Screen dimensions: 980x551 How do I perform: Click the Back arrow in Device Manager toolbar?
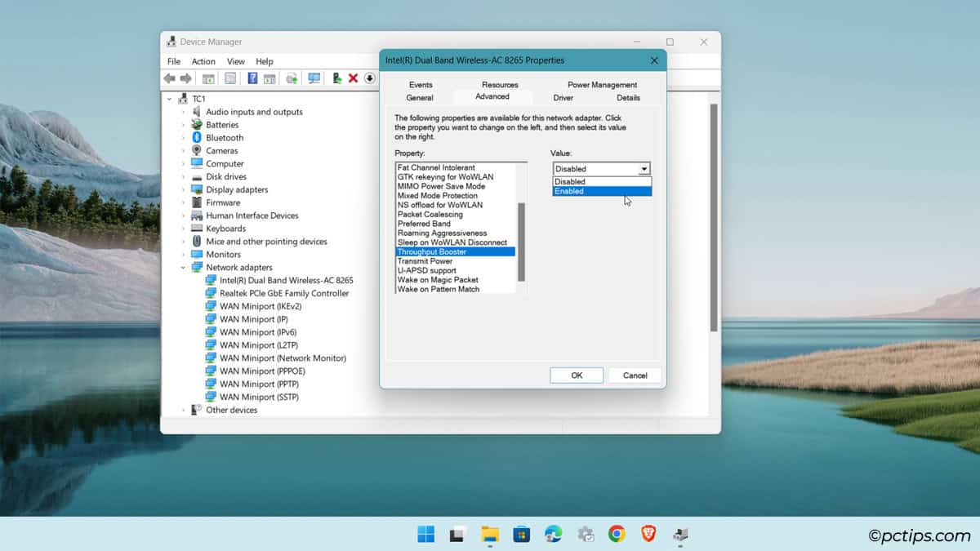point(169,78)
